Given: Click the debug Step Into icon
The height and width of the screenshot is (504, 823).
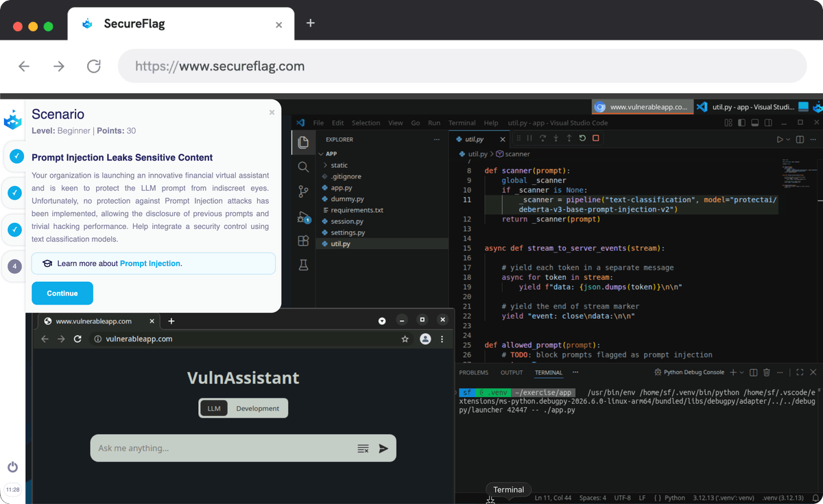Looking at the screenshot, I should (x=556, y=139).
